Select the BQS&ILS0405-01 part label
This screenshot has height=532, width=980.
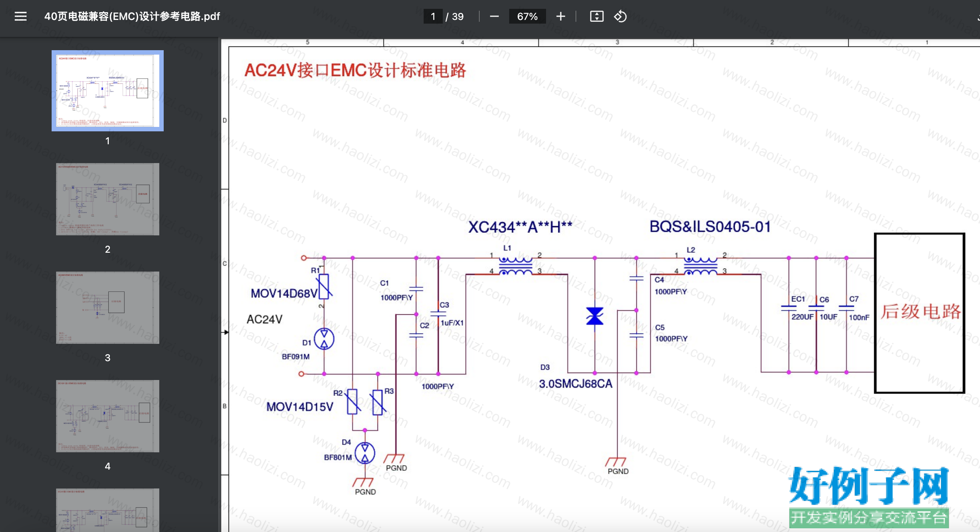click(x=710, y=227)
